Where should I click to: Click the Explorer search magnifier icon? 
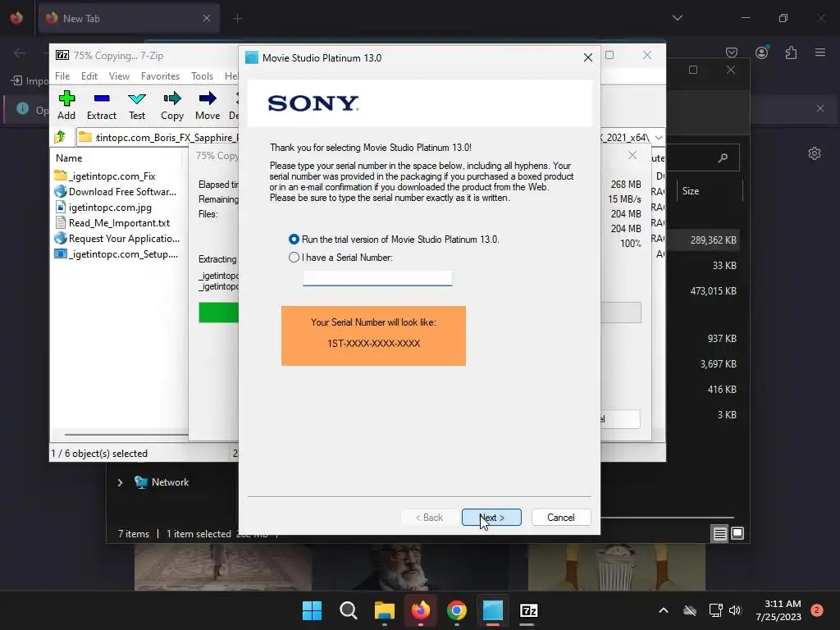[723, 157]
